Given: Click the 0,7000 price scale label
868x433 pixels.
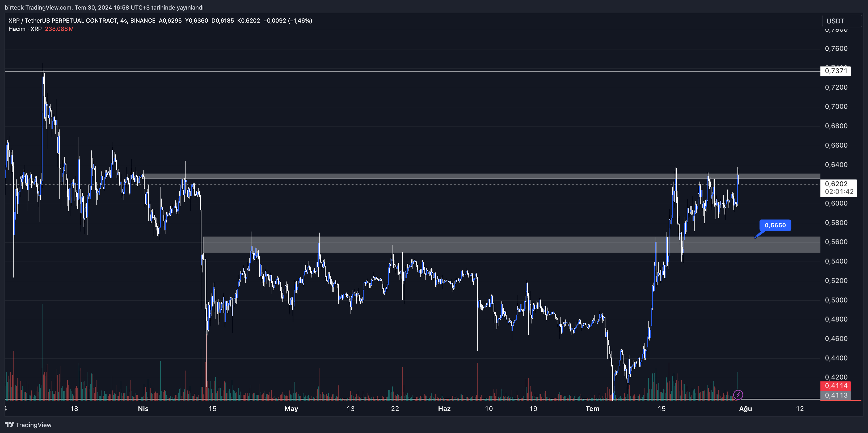Looking at the screenshot, I should [x=836, y=107].
